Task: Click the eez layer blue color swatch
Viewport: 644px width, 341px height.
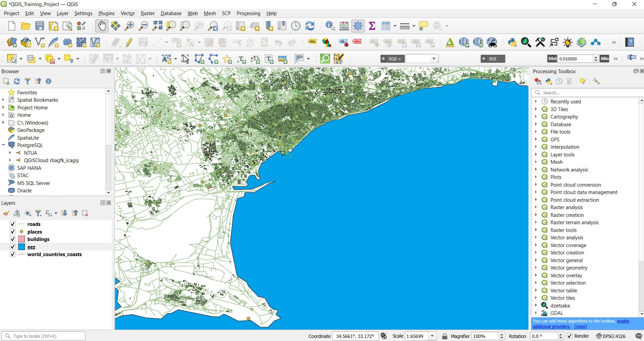Action: point(22,247)
